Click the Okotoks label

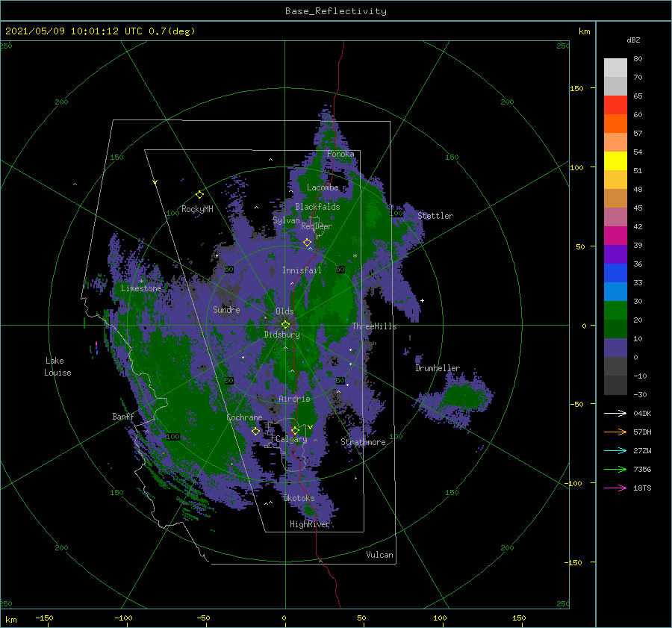[299, 498]
